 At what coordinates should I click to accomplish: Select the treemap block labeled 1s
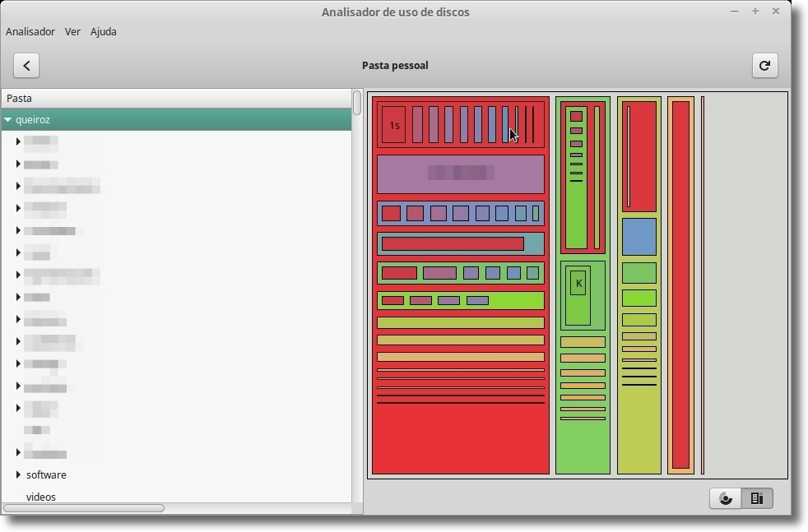(394, 125)
